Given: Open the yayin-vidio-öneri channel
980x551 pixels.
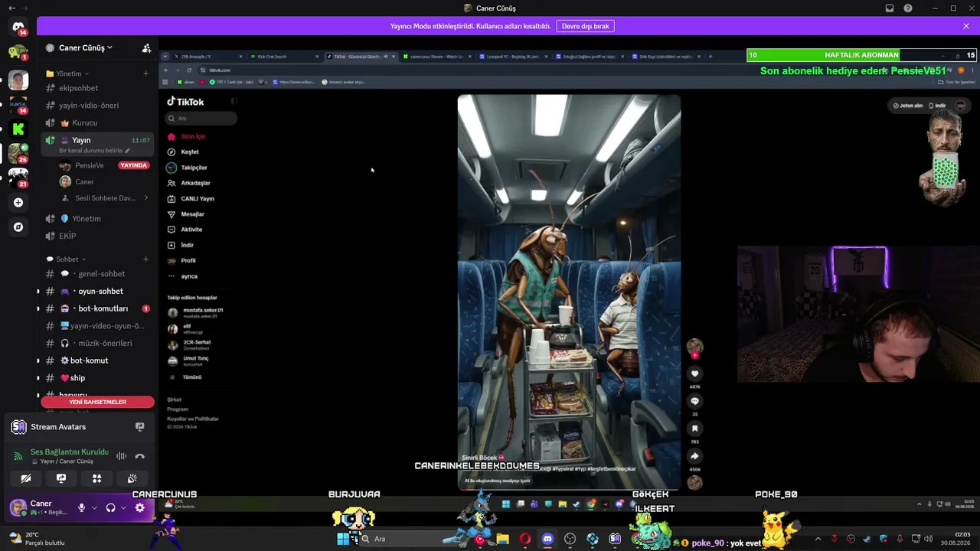Looking at the screenshot, I should [x=97, y=106].
